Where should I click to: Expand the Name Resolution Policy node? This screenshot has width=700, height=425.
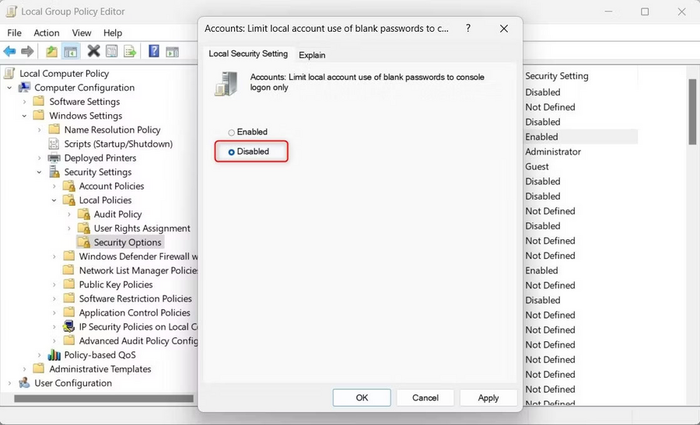click(x=39, y=130)
